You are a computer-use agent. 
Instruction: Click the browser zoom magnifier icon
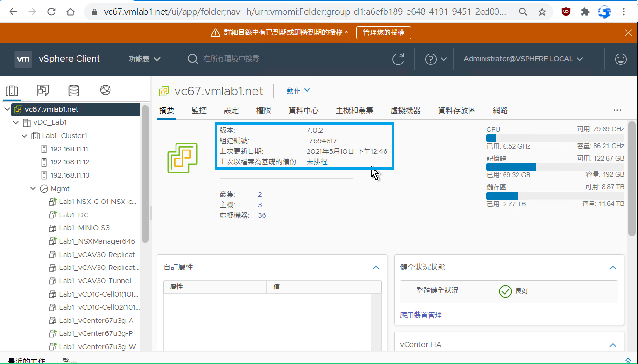(x=523, y=12)
